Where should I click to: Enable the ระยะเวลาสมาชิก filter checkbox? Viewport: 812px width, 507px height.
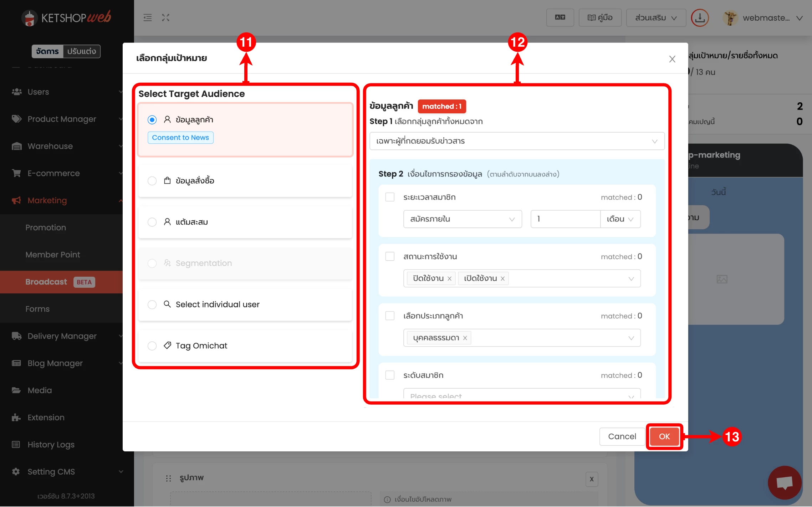point(390,197)
